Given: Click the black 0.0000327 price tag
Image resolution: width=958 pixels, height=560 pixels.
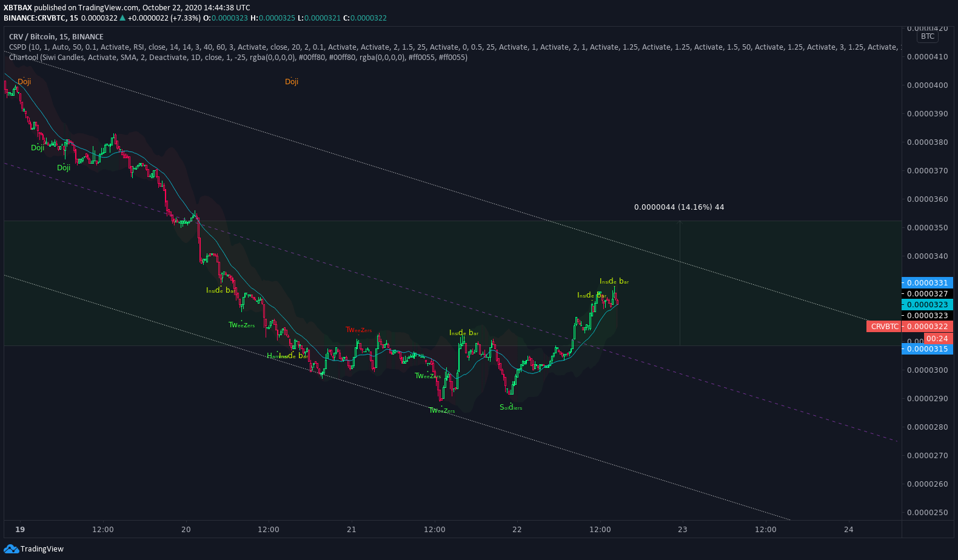Looking at the screenshot, I should point(927,294).
